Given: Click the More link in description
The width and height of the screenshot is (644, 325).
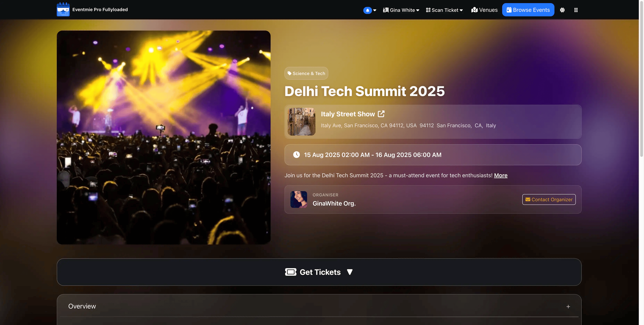Looking at the screenshot, I should point(500,176).
